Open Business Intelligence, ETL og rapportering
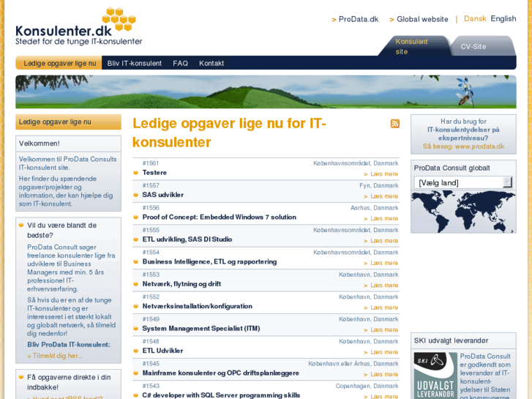This screenshot has width=532, height=399. click(210, 262)
